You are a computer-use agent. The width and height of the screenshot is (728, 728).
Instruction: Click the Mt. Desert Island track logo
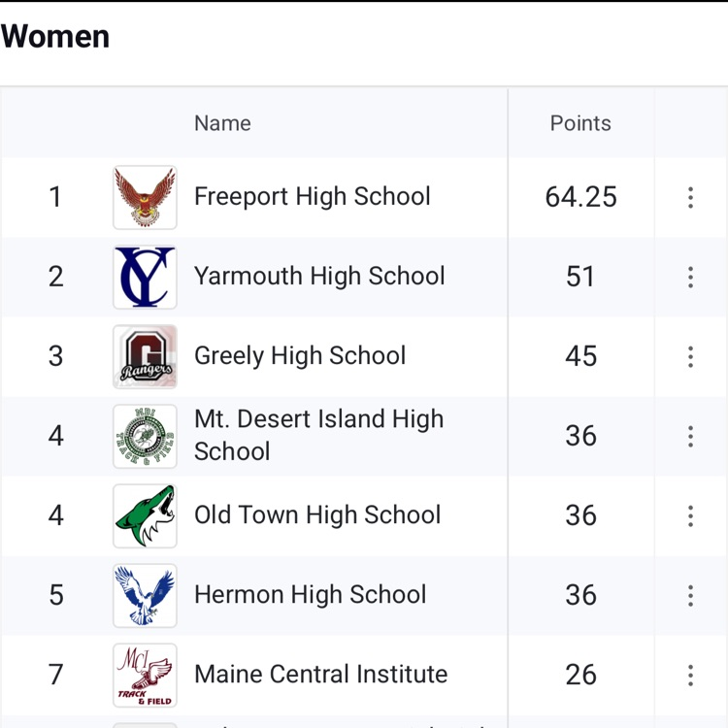[x=145, y=436]
